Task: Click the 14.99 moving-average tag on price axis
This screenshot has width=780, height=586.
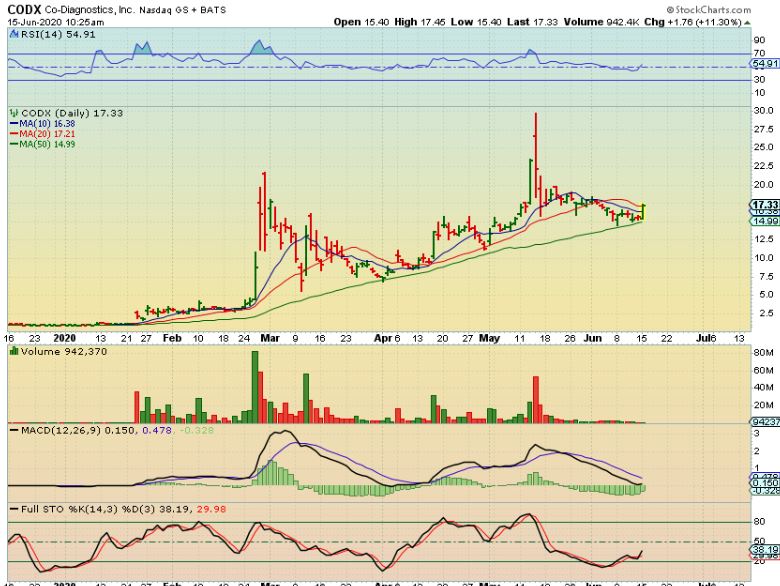Action: pos(765,221)
